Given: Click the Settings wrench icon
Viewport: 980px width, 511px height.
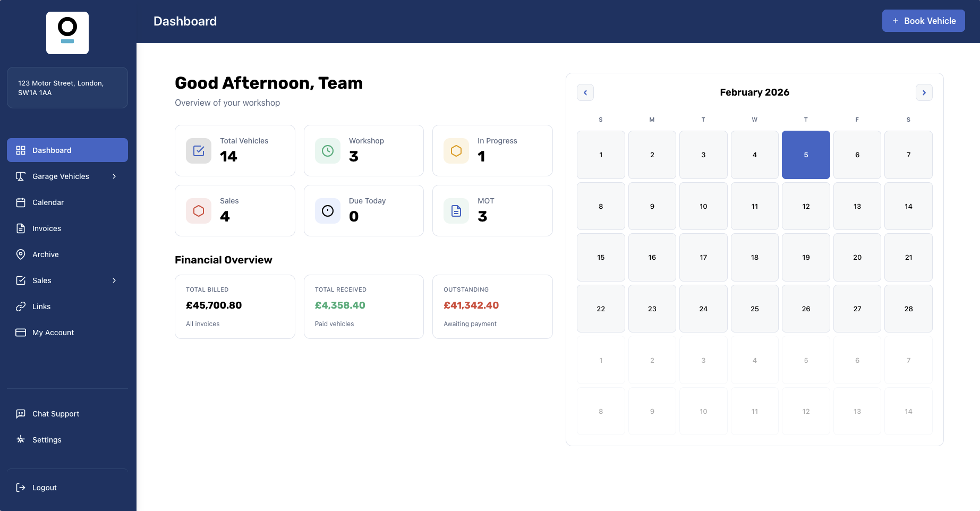Looking at the screenshot, I should tap(21, 440).
